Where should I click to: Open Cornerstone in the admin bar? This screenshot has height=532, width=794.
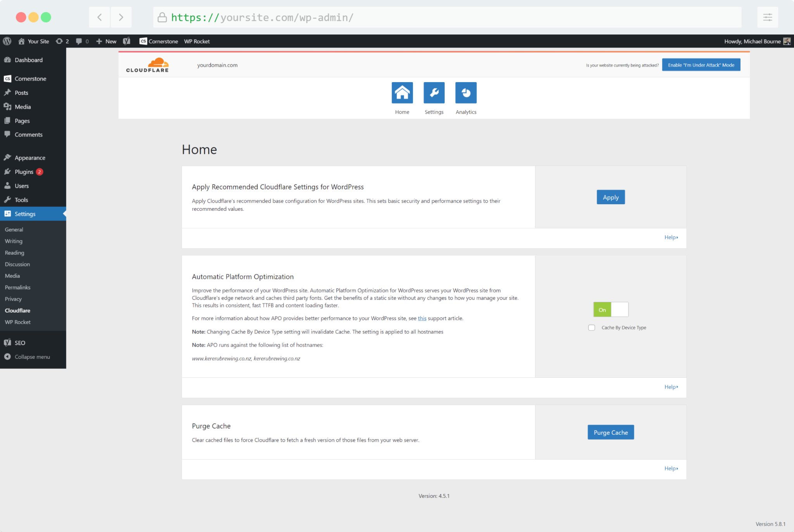click(159, 41)
